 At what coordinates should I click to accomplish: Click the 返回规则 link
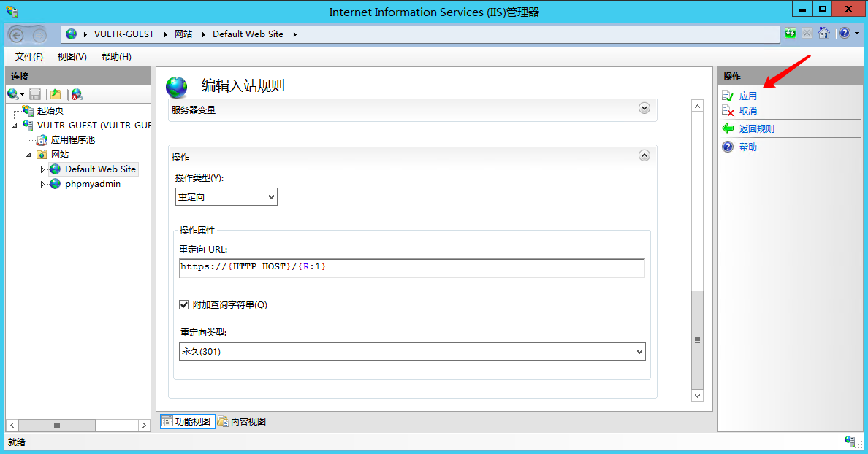757,129
